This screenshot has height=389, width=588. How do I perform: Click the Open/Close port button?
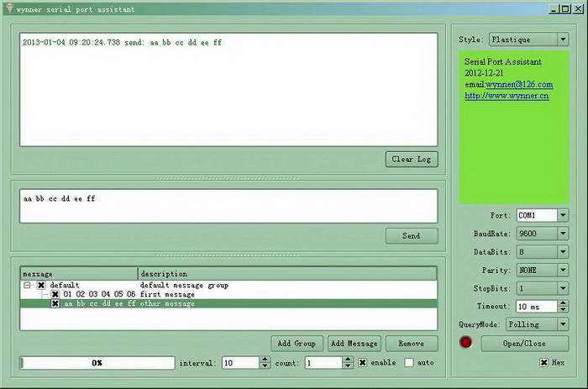click(525, 344)
